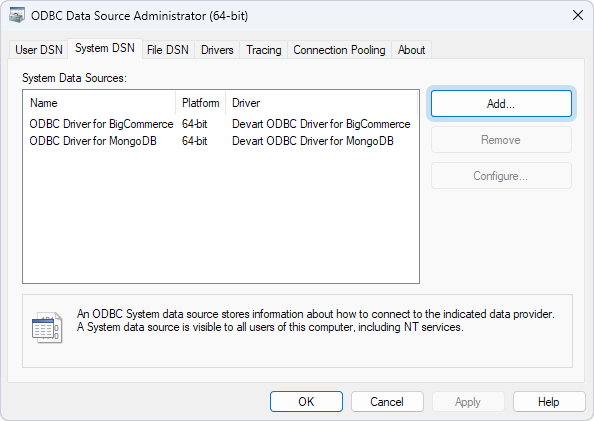Viewport: 594px width, 421px height.
Task: Go to the Drivers tab
Action: [217, 50]
